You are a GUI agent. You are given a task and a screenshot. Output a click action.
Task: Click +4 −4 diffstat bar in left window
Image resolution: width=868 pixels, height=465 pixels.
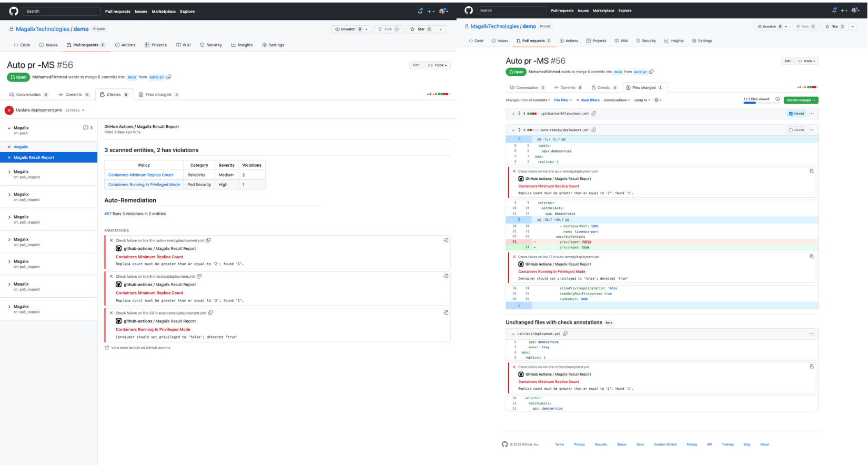(x=438, y=95)
